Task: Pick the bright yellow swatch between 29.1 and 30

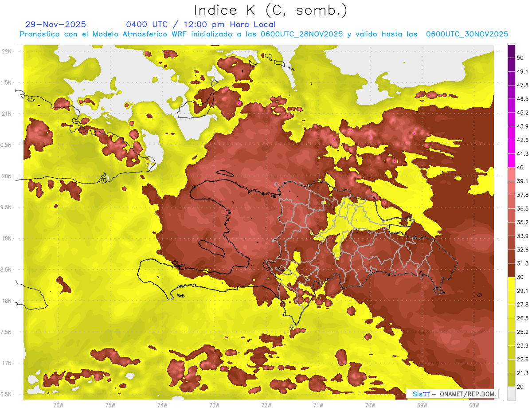Action: 511,284
